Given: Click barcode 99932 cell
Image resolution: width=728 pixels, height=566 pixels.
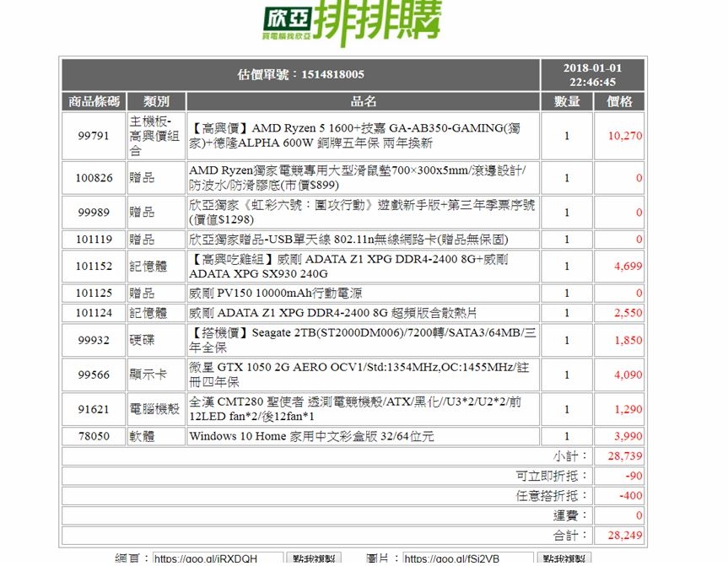Looking at the screenshot, I should point(94,340).
